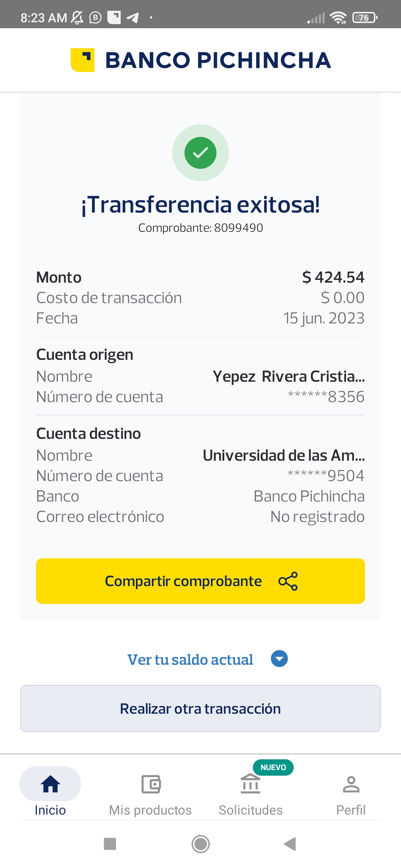Tap the Perfil person icon

click(x=351, y=784)
